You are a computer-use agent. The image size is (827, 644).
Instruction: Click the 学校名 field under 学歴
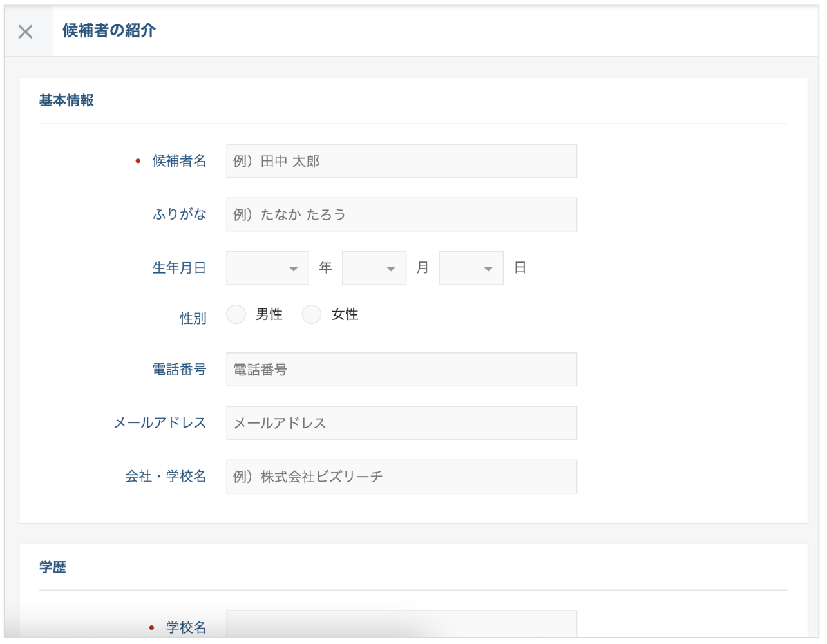[401, 623]
